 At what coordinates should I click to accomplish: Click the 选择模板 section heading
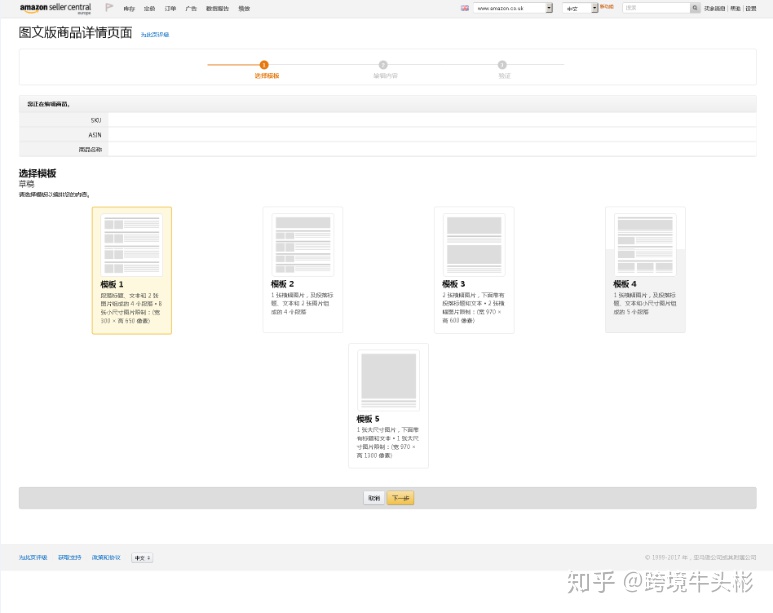pyautogui.click(x=37, y=173)
